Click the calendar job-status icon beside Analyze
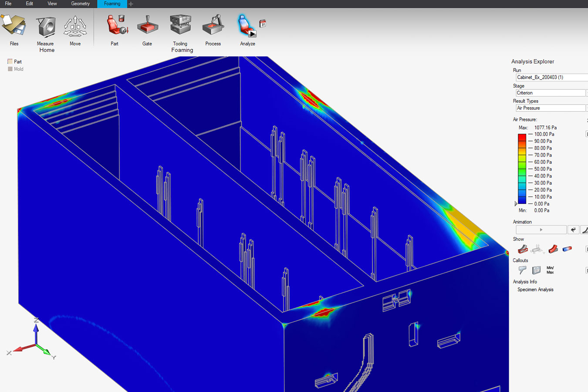 (x=263, y=24)
